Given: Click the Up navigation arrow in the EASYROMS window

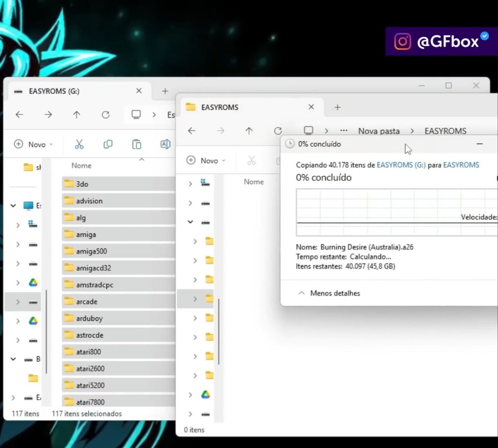Looking at the screenshot, I should pyautogui.click(x=249, y=131).
